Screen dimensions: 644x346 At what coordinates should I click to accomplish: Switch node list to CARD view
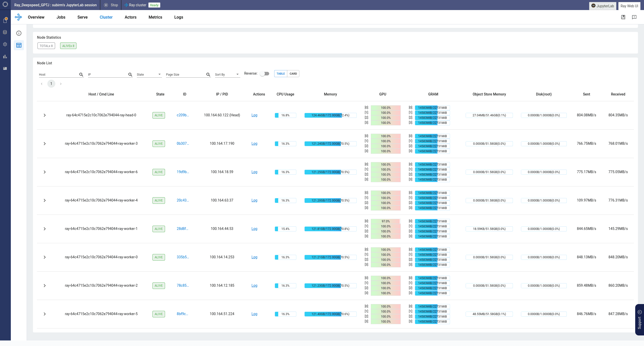point(293,74)
